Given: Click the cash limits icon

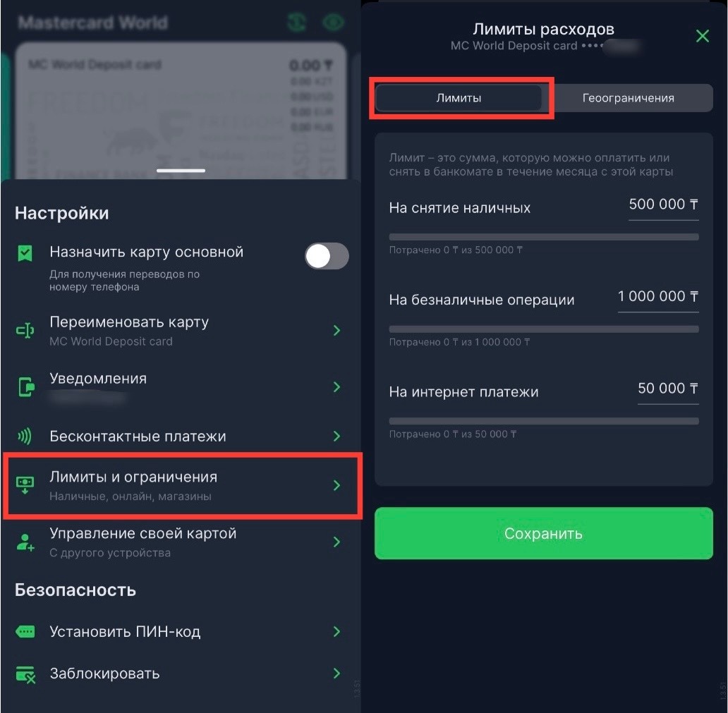Looking at the screenshot, I should click(25, 484).
